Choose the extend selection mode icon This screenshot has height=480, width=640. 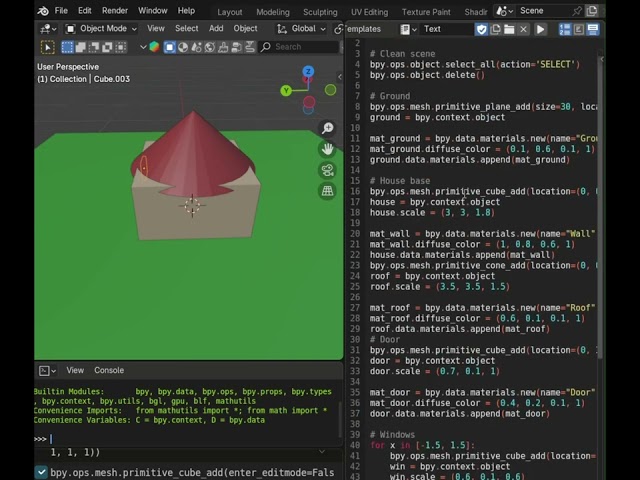(x=80, y=47)
